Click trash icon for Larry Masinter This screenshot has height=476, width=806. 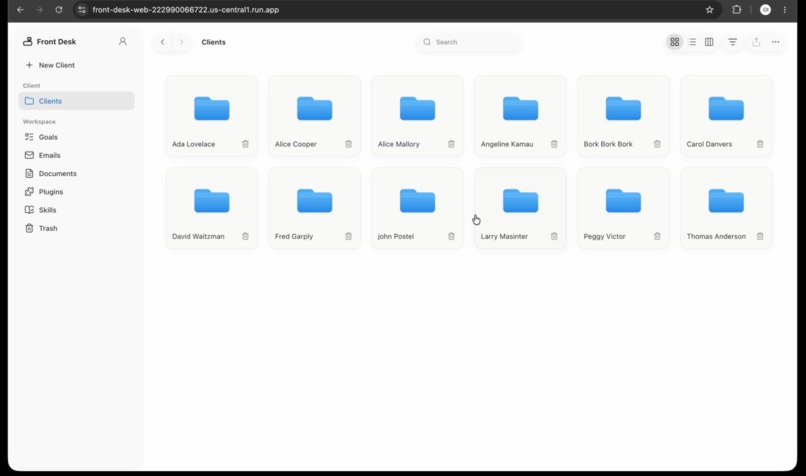tap(554, 236)
